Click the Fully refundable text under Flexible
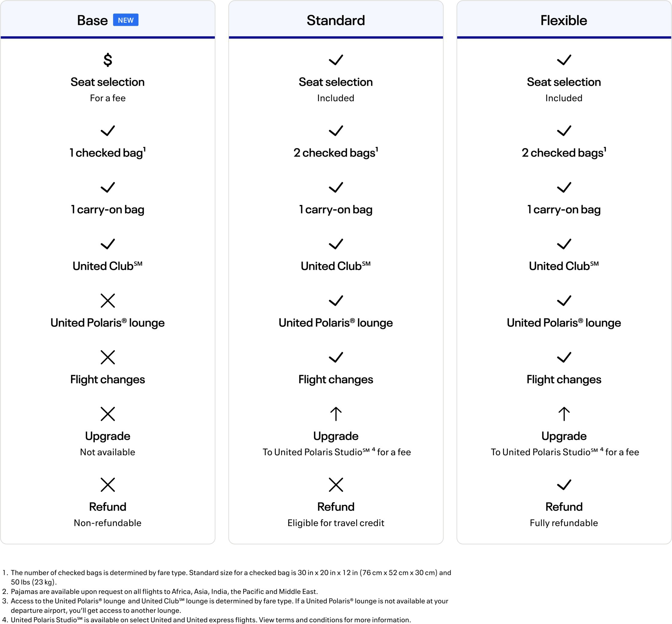Viewport: 672px width, 624px height. pyautogui.click(x=564, y=523)
